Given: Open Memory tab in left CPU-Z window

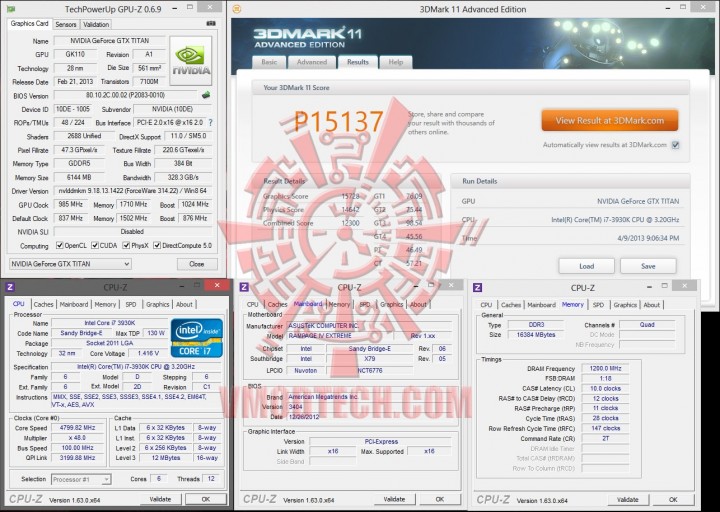Looking at the screenshot, I should [105, 304].
